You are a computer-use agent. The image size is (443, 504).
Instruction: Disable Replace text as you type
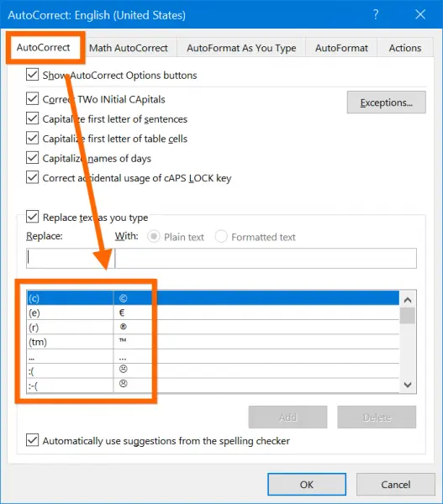[33, 217]
